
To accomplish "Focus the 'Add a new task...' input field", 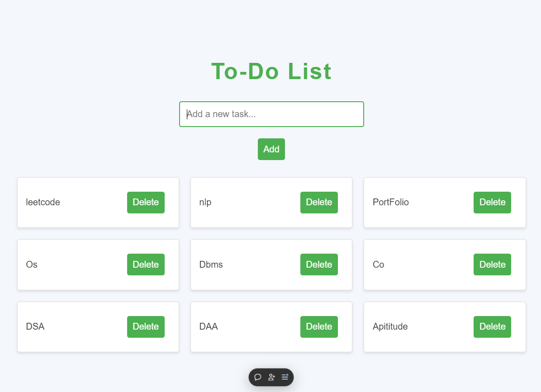I will [x=271, y=114].
